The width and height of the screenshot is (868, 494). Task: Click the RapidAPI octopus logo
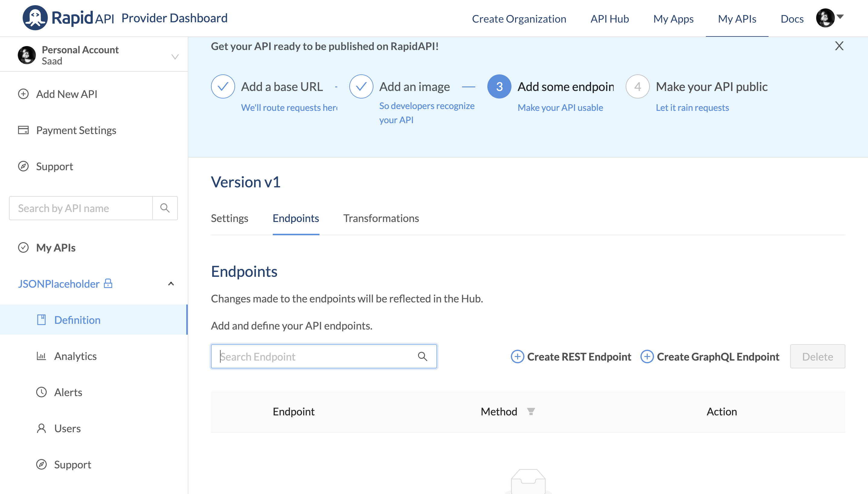coord(35,18)
